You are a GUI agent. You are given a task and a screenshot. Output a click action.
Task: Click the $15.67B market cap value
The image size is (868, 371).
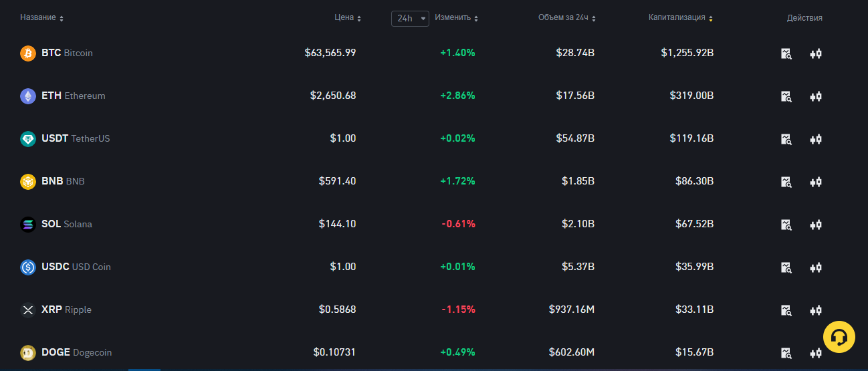click(x=695, y=352)
